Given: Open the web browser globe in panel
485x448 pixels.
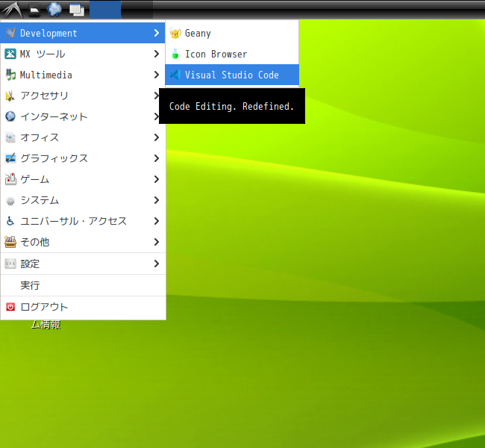Looking at the screenshot, I should tap(54, 10).
